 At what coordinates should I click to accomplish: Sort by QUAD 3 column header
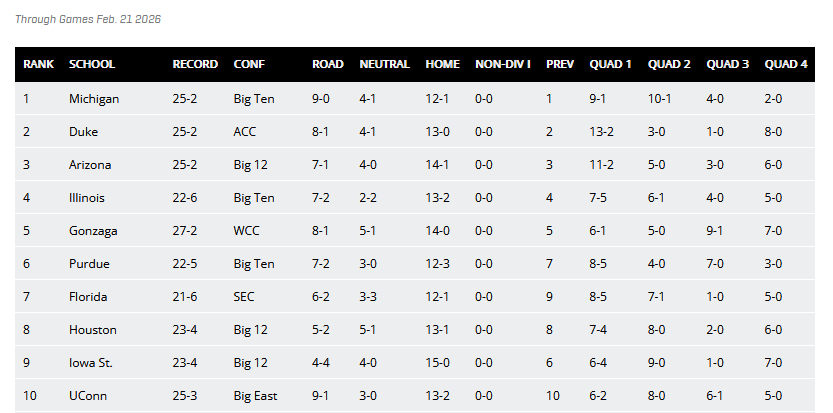coord(728,64)
